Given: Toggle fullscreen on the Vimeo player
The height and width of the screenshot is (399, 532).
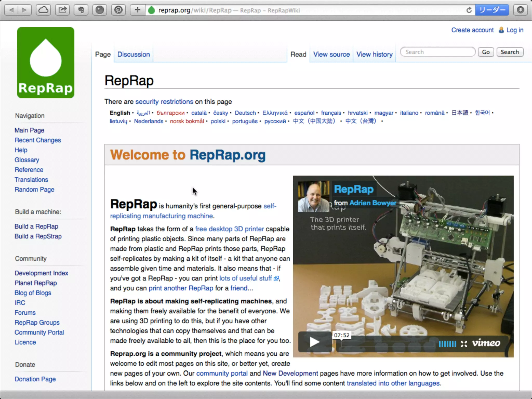Looking at the screenshot, I should pos(464,344).
